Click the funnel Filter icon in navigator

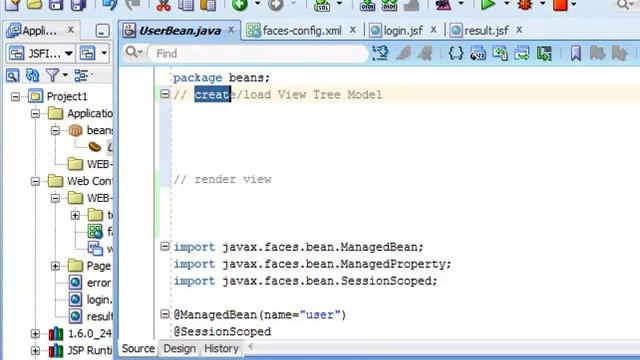pyautogui.click(x=53, y=76)
